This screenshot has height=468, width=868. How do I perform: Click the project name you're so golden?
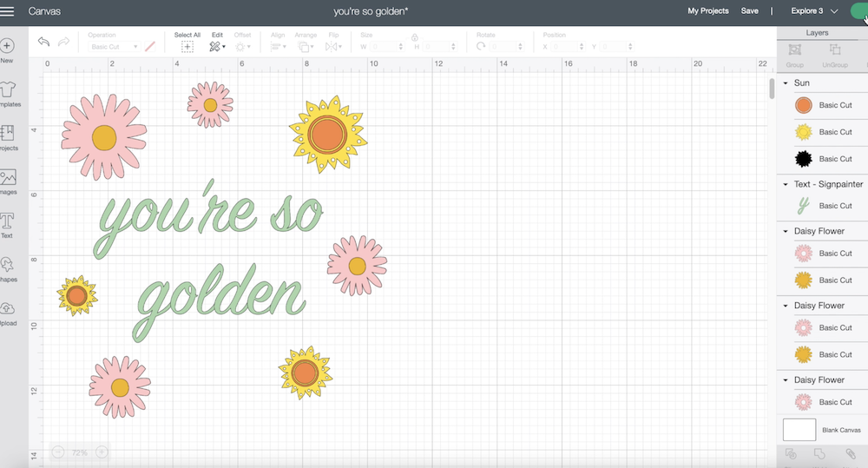tap(371, 11)
